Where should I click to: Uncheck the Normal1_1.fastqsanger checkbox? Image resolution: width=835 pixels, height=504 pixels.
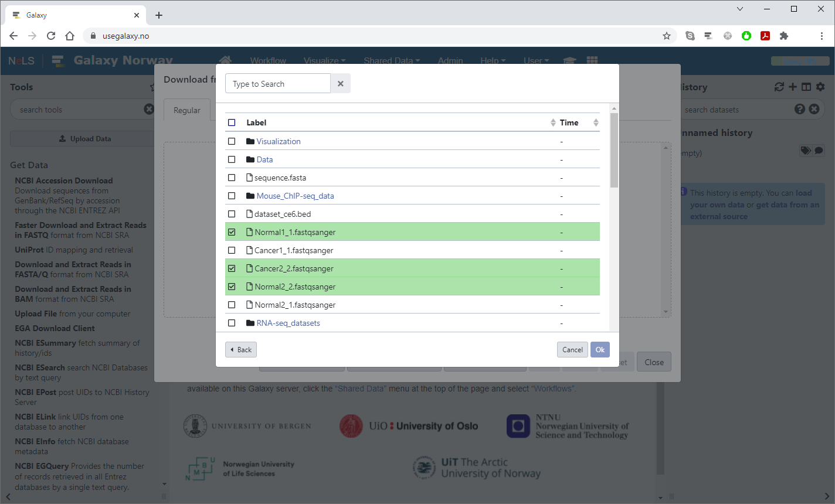point(232,232)
